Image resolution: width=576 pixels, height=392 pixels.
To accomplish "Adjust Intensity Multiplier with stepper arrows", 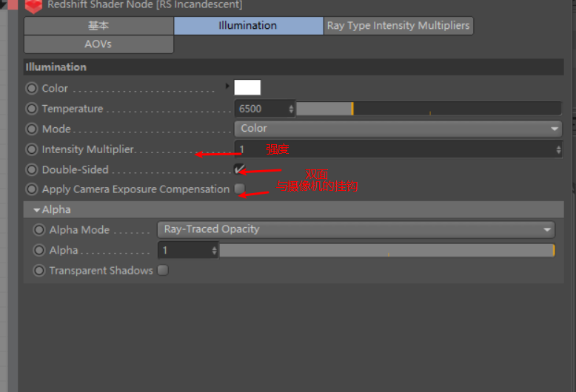I will [558, 149].
